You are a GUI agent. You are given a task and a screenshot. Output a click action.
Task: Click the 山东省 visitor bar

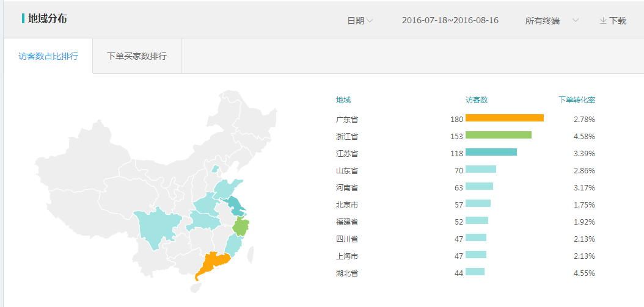coord(480,169)
